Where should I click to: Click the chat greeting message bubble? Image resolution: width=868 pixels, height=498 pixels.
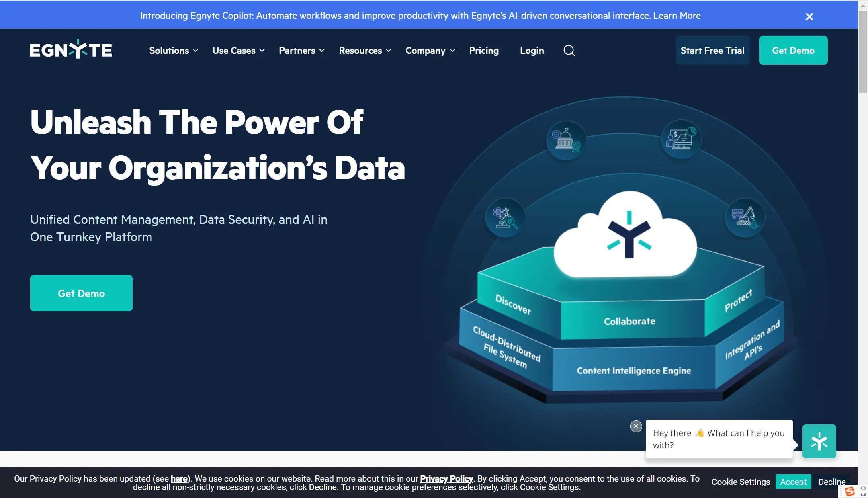(x=719, y=439)
